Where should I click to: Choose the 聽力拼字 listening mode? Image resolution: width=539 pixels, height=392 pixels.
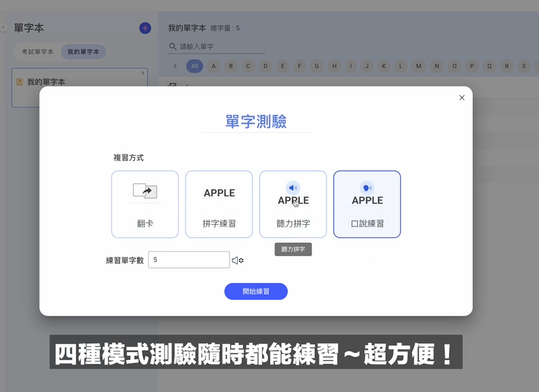click(x=293, y=204)
